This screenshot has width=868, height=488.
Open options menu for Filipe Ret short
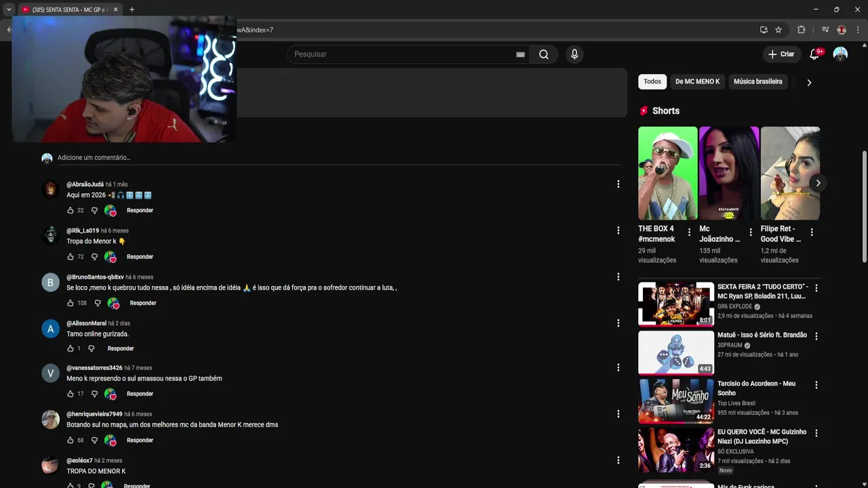click(812, 232)
